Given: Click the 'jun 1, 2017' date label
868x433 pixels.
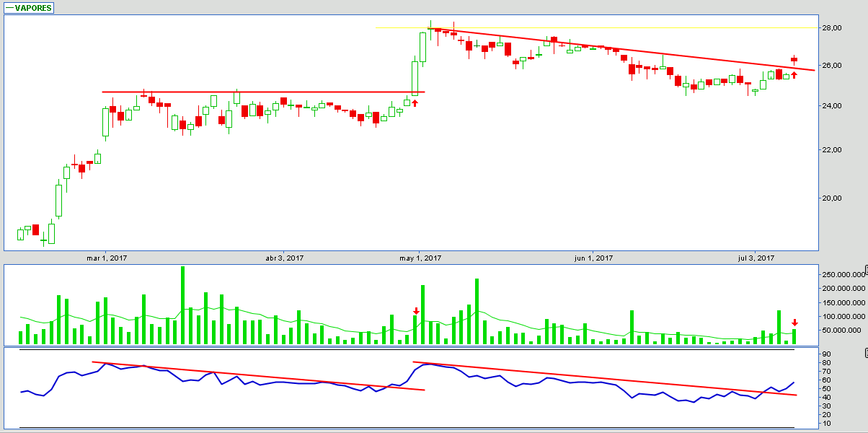Looking at the screenshot, I should (593, 258).
